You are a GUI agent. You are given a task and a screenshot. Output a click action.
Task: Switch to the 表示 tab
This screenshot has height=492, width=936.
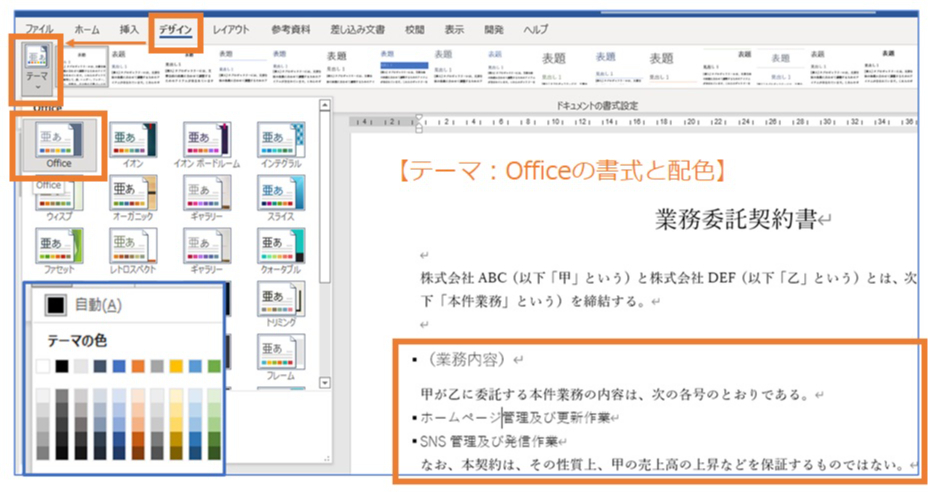click(x=454, y=29)
